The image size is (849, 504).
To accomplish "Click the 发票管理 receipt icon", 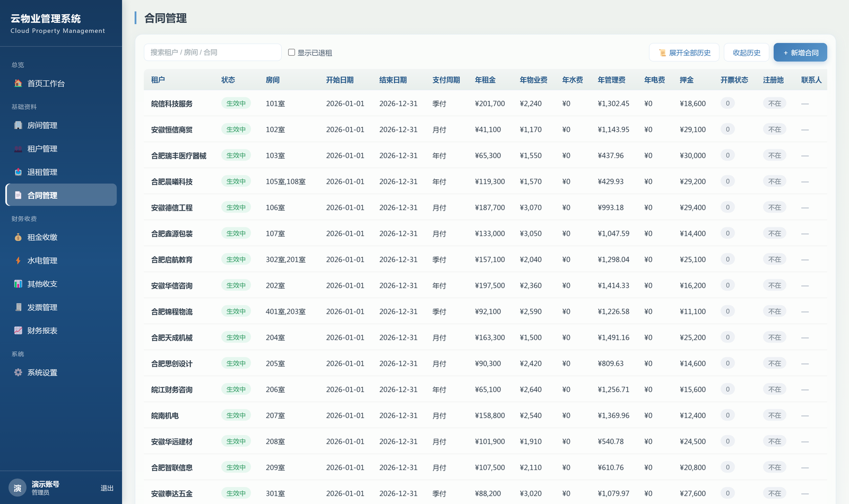I will pos(18,307).
